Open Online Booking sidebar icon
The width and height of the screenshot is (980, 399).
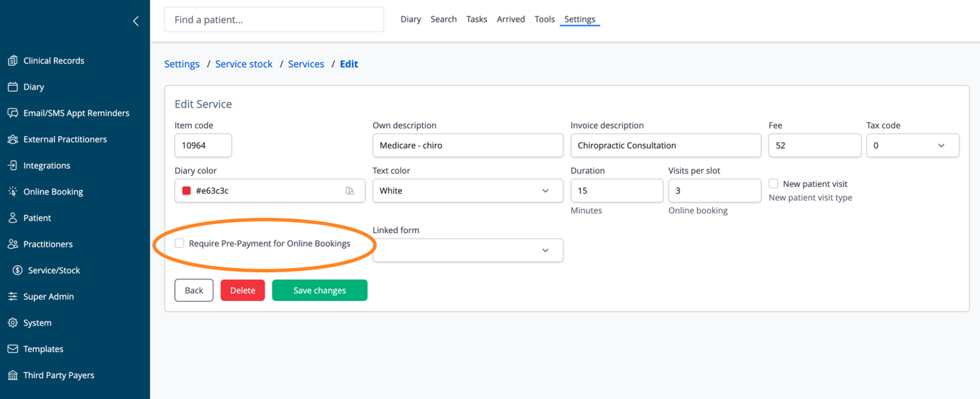13,192
